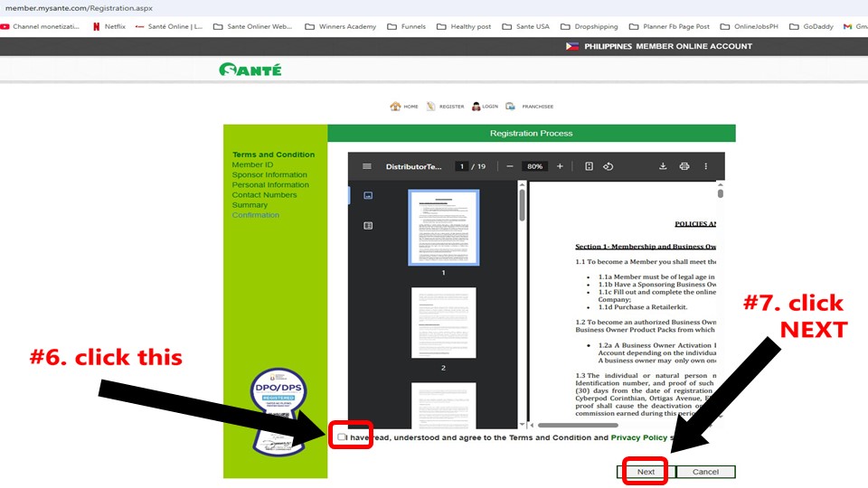This screenshot has width=868, height=488.
Task: Show the PDF document outline view
Action: [x=368, y=225]
